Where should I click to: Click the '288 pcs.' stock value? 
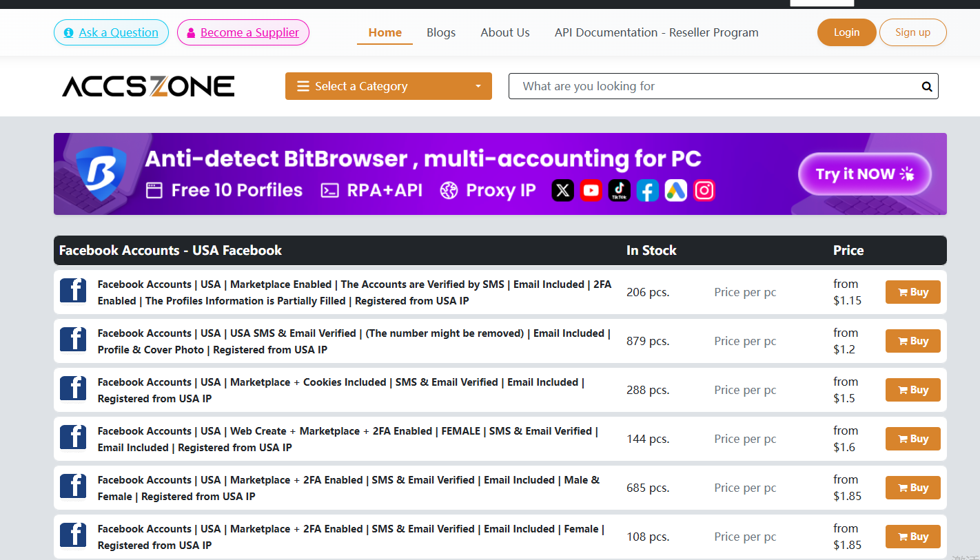[x=648, y=390]
